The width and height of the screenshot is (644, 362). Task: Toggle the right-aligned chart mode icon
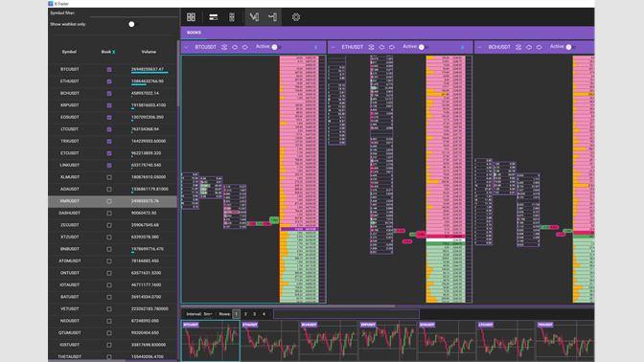[x=272, y=17]
